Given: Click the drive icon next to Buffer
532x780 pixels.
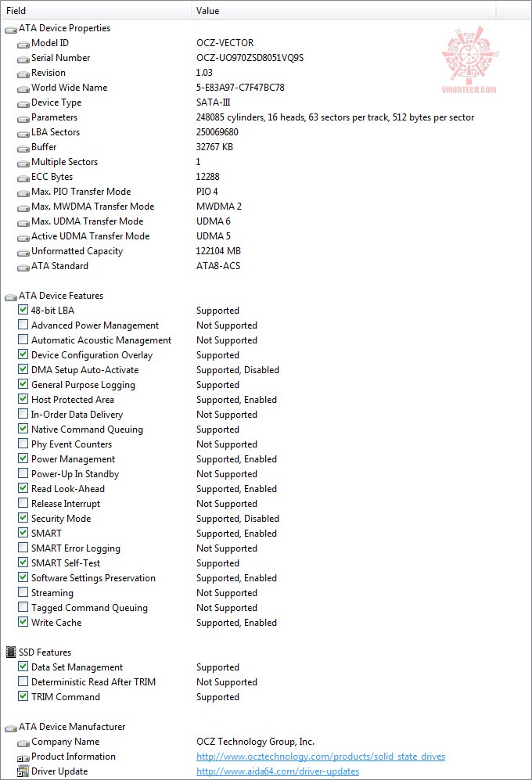Looking at the screenshot, I should pos(23,149).
